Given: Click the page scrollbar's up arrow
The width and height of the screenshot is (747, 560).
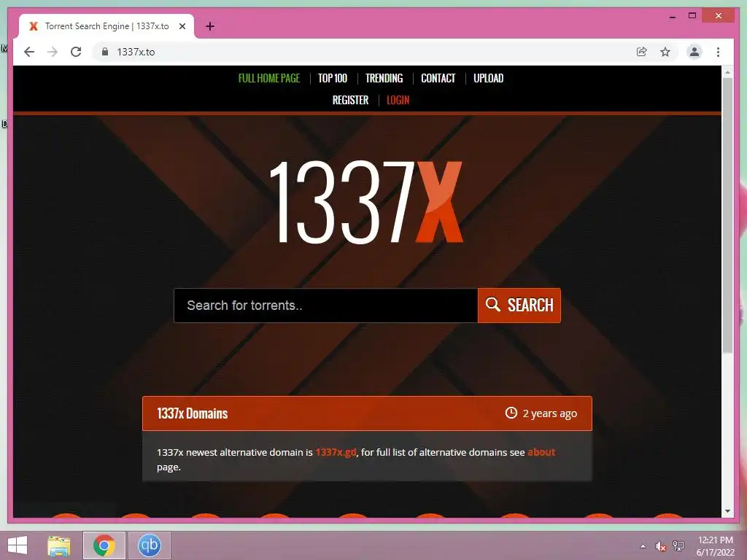Looking at the screenshot, I should pos(727,72).
